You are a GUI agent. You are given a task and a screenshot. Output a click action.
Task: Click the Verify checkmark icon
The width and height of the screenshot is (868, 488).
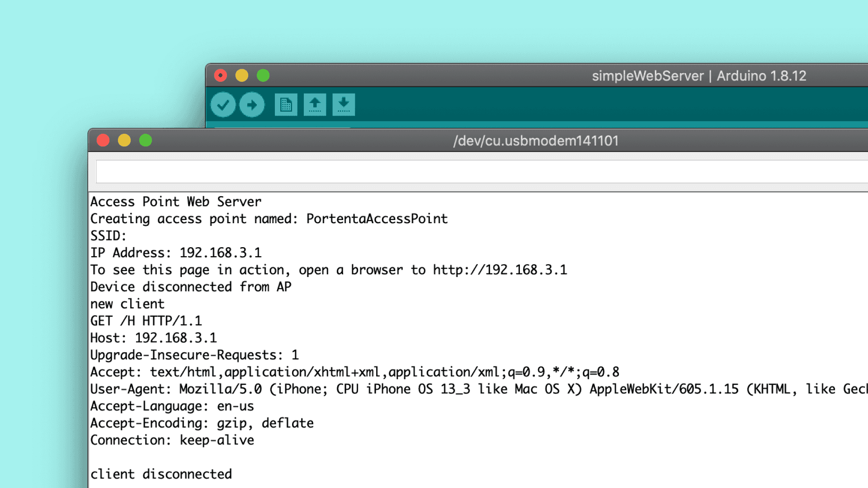point(223,105)
